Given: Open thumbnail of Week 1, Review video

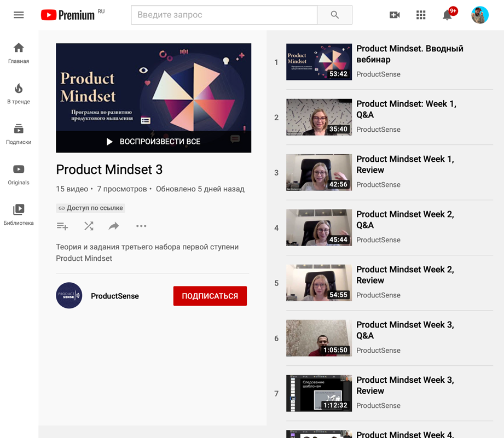Looking at the screenshot, I should point(319,172).
